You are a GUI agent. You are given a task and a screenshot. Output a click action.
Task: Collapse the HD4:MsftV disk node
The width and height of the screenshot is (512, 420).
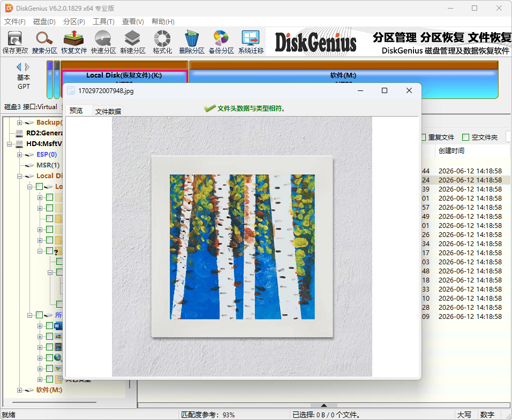tap(10, 144)
